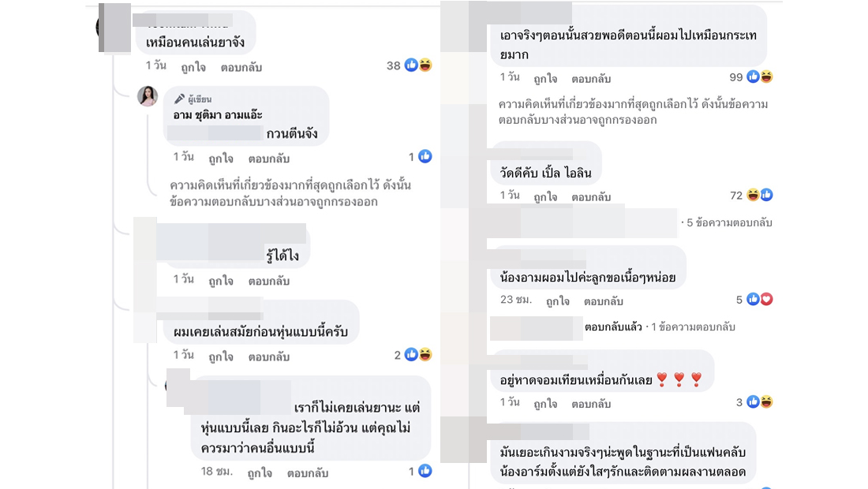Click the 23 ชม. timestamp link
The width and height of the screenshot is (868, 489).
pos(517,300)
